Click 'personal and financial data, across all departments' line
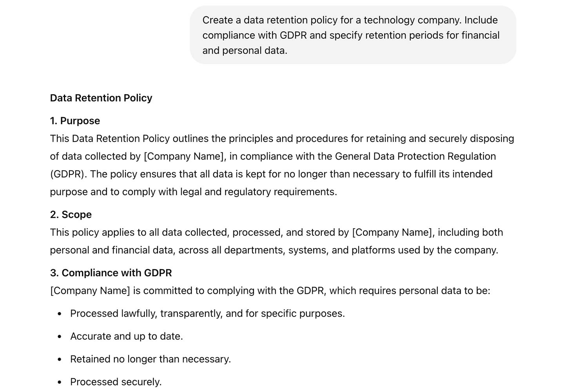Viewport: 588px width, 392px height. pyautogui.click(x=274, y=250)
